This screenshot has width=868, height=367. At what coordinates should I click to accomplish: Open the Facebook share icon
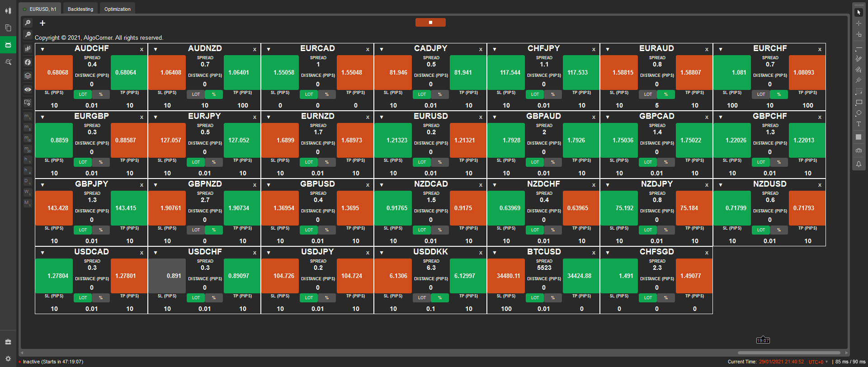[28, 62]
